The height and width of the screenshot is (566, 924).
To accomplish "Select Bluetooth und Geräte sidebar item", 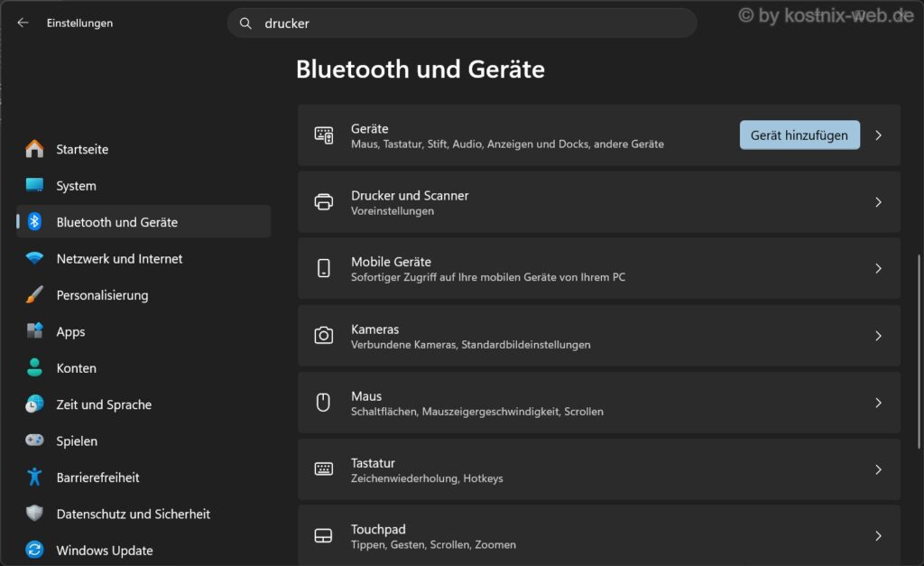I will pos(143,222).
